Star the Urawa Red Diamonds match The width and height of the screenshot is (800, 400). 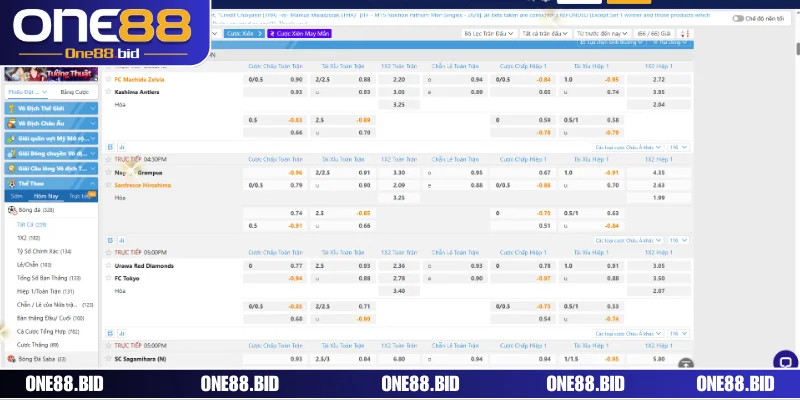[110, 266]
